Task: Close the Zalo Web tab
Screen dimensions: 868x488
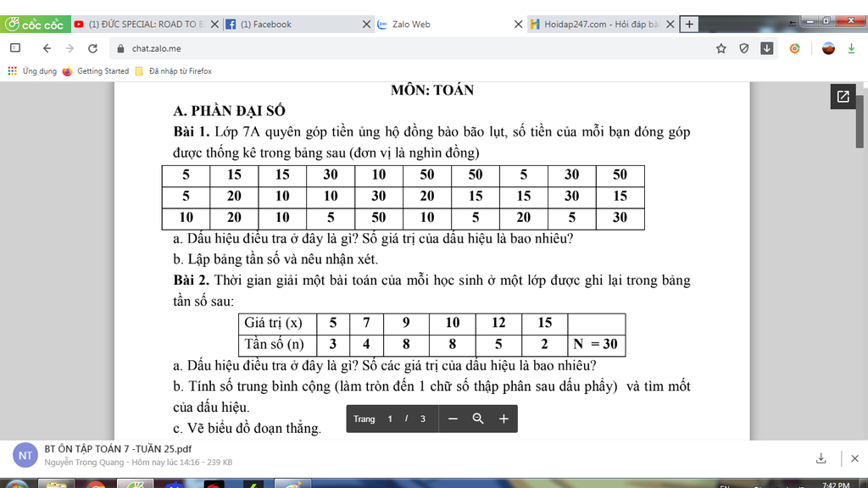Action: (518, 25)
